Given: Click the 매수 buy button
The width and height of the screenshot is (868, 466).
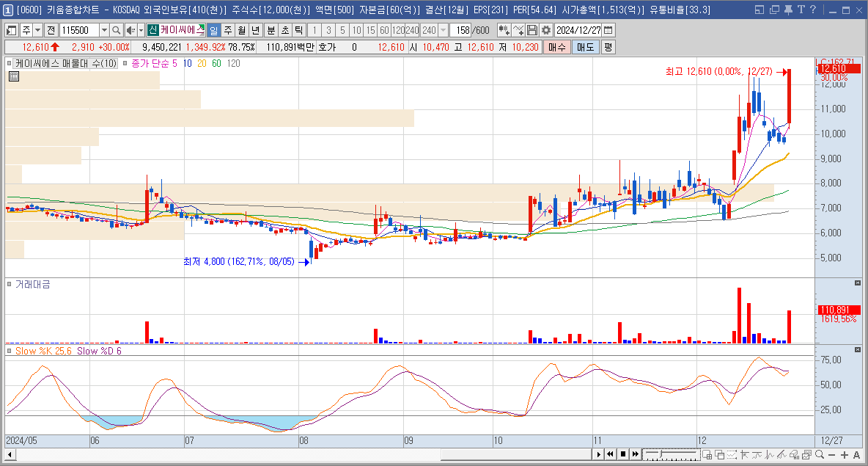Looking at the screenshot, I should (x=557, y=47).
